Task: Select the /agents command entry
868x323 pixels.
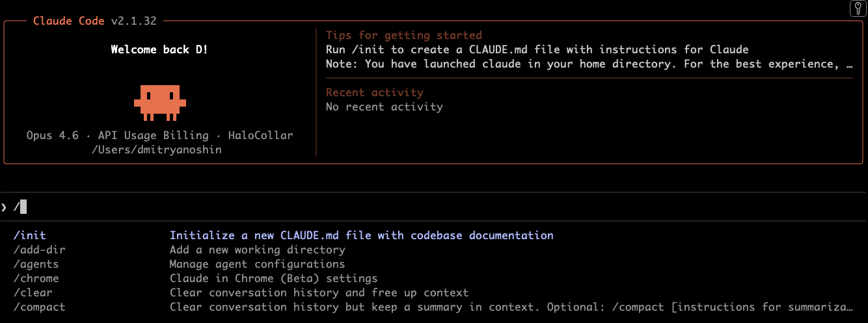Action: click(36, 264)
